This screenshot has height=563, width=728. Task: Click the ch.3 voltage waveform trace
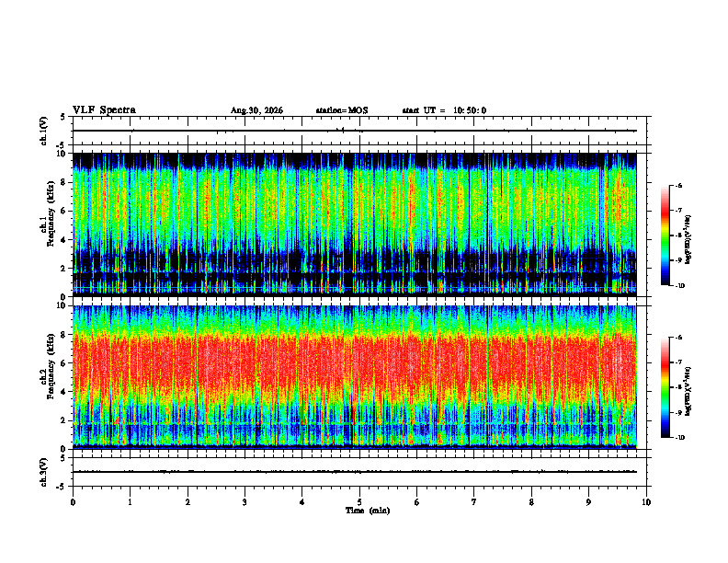[x=355, y=472]
